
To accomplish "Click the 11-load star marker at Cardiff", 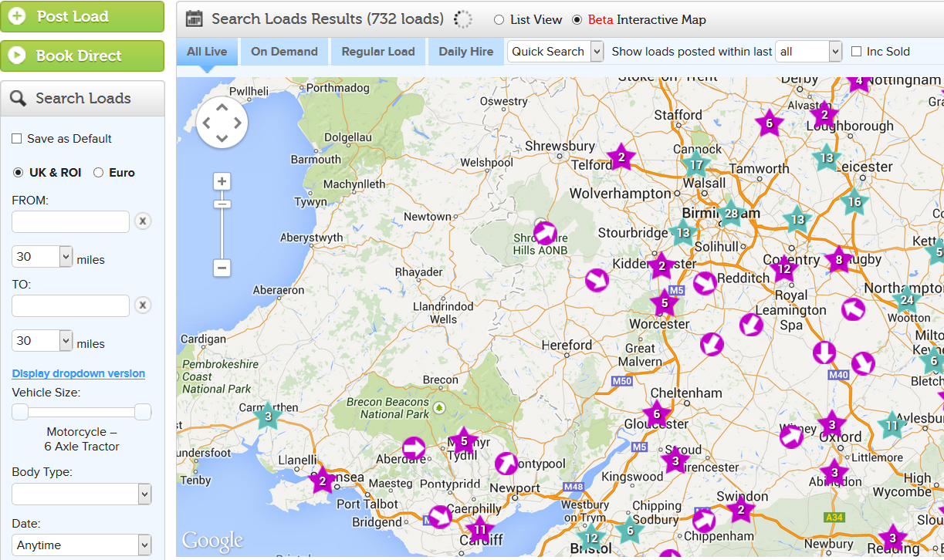I will [479, 530].
